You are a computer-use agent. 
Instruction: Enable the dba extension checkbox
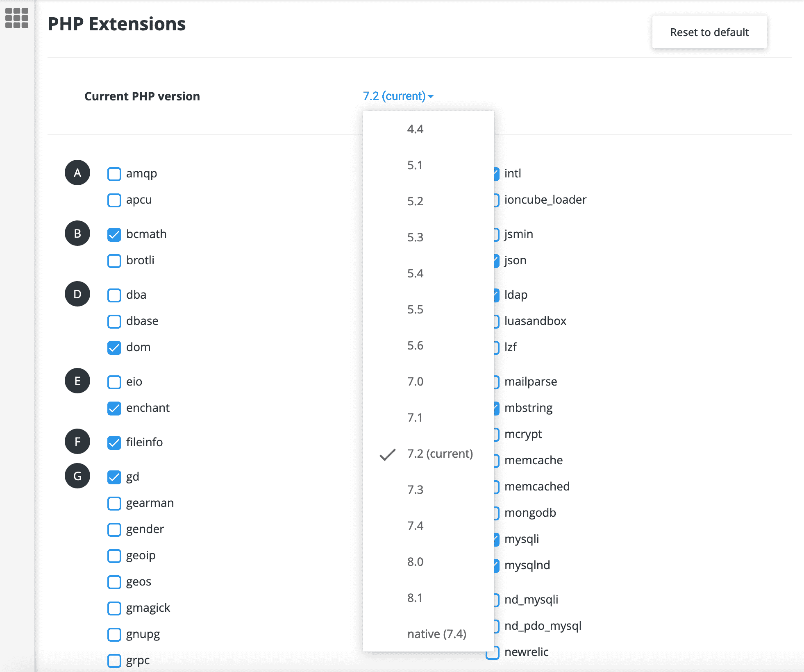point(114,295)
